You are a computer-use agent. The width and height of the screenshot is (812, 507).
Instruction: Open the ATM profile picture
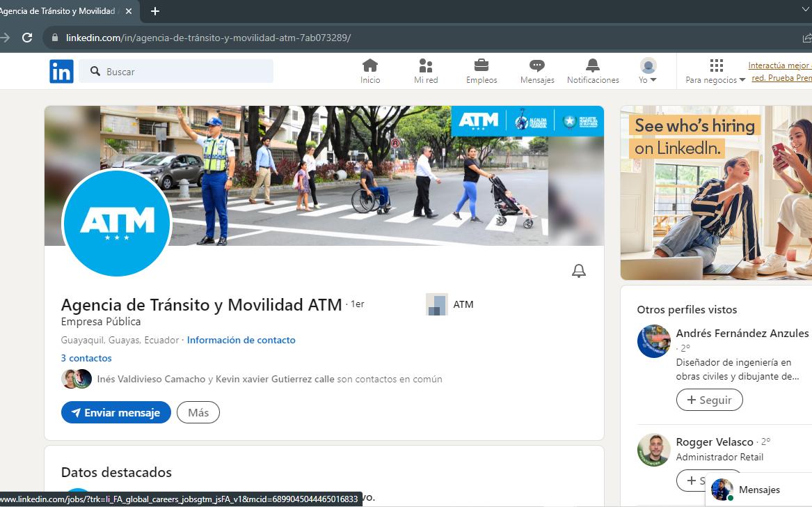tap(116, 222)
